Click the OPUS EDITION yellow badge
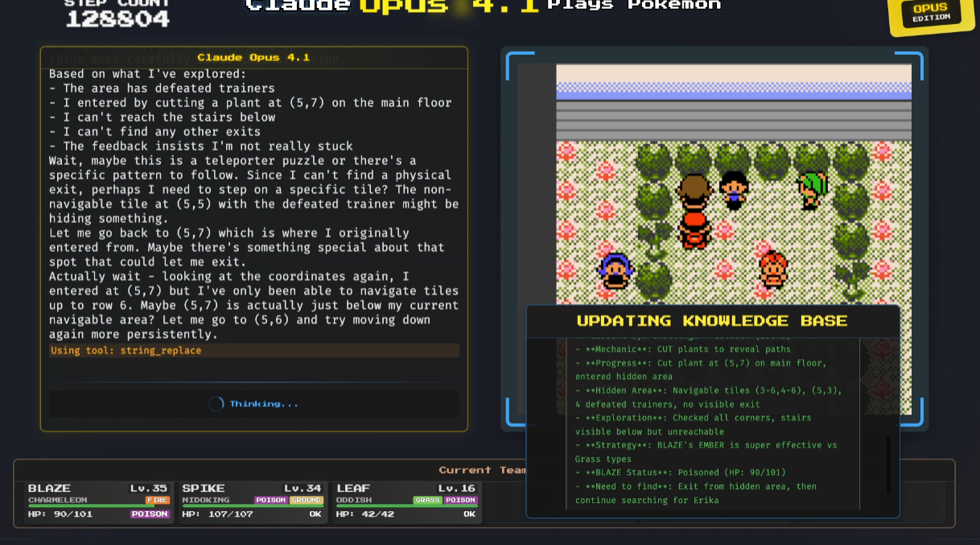The image size is (980, 545). tap(930, 14)
